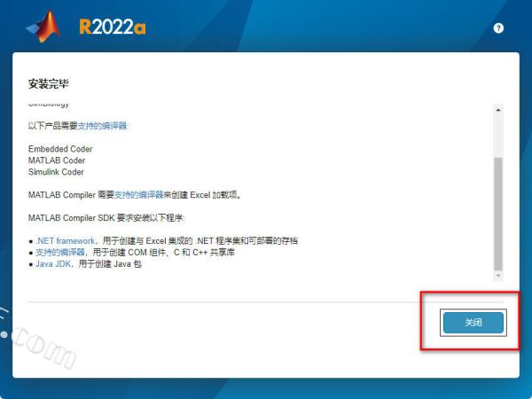Open help via the question mark icon

point(498,28)
